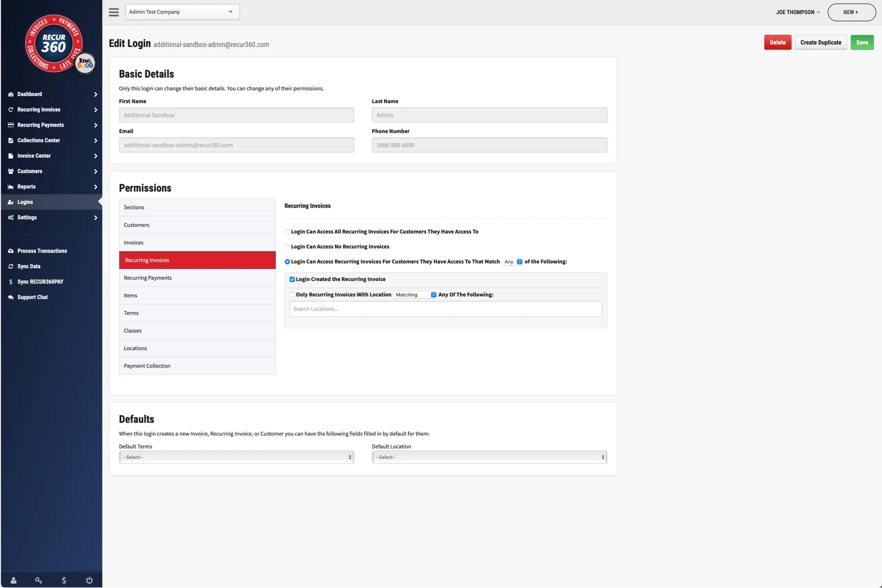Click the Collections Center document icon
Viewport: 882px width, 588px height.
click(x=11, y=140)
